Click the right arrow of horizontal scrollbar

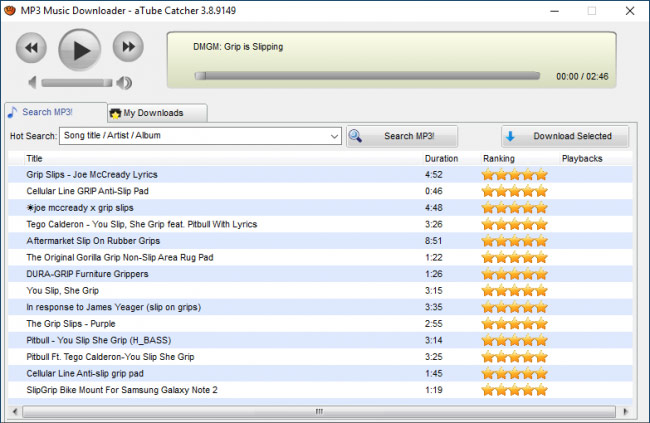tap(626, 411)
